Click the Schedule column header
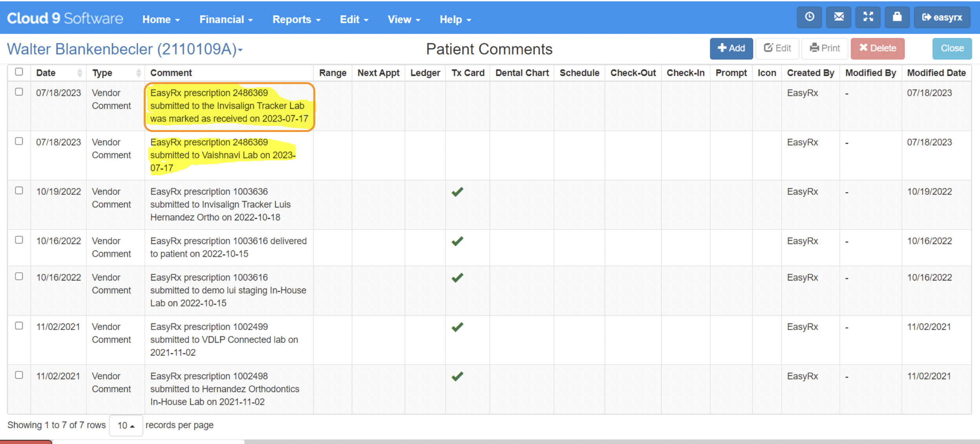The image size is (980, 444). [x=580, y=73]
